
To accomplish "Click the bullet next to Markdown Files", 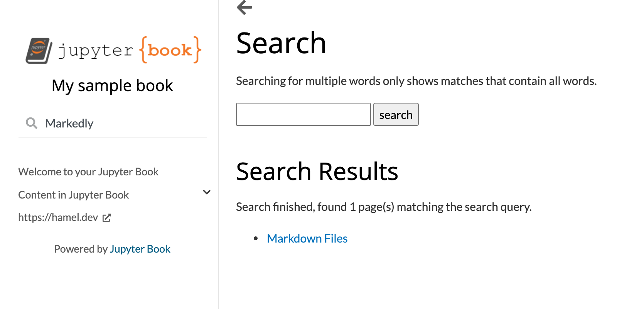I will (x=256, y=238).
